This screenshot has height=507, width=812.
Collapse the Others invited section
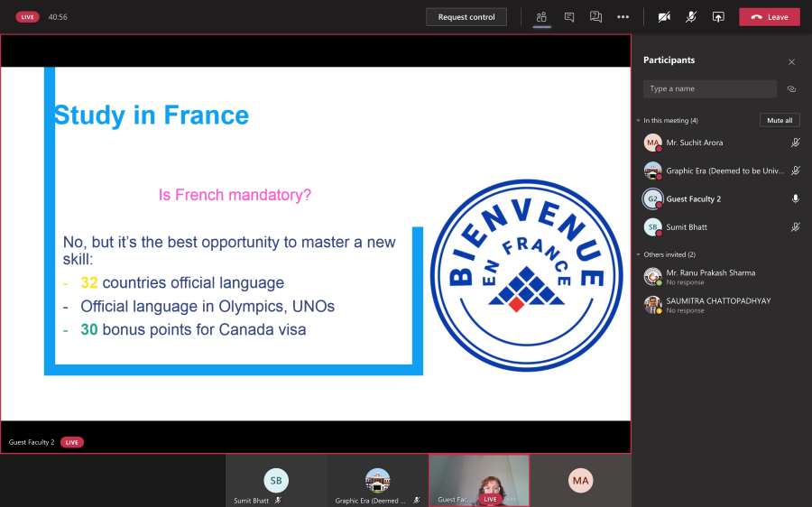tap(638, 254)
